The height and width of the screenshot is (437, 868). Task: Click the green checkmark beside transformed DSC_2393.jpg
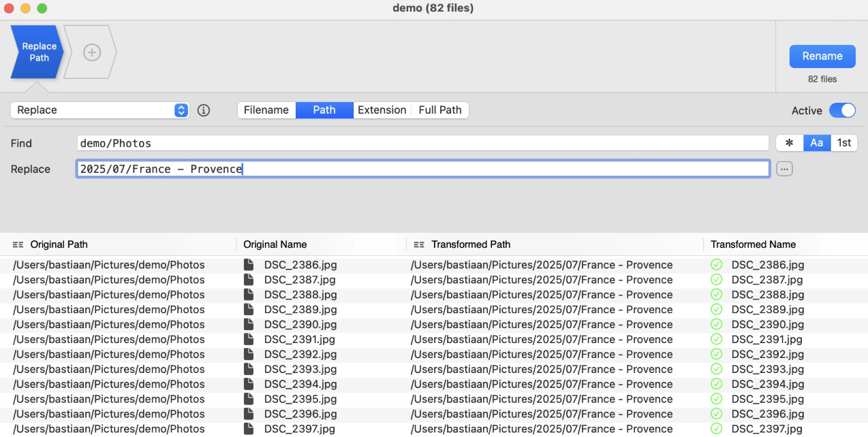point(716,370)
